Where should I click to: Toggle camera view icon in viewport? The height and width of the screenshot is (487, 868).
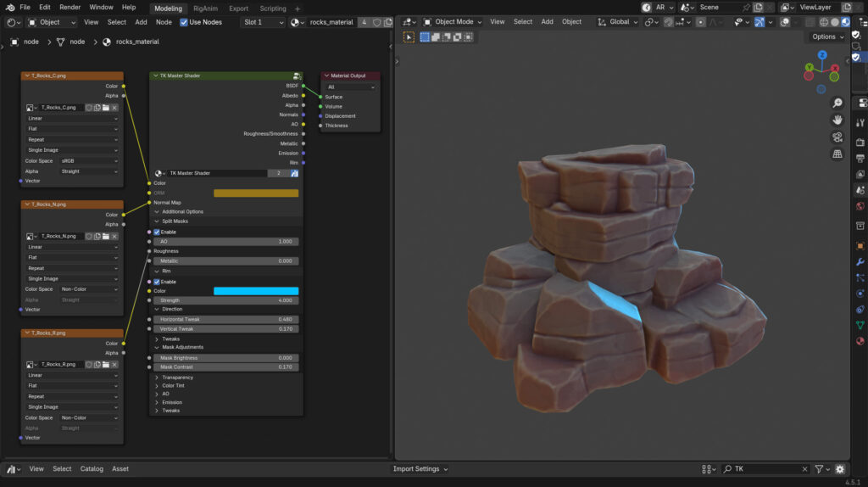pyautogui.click(x=837, y=137)
